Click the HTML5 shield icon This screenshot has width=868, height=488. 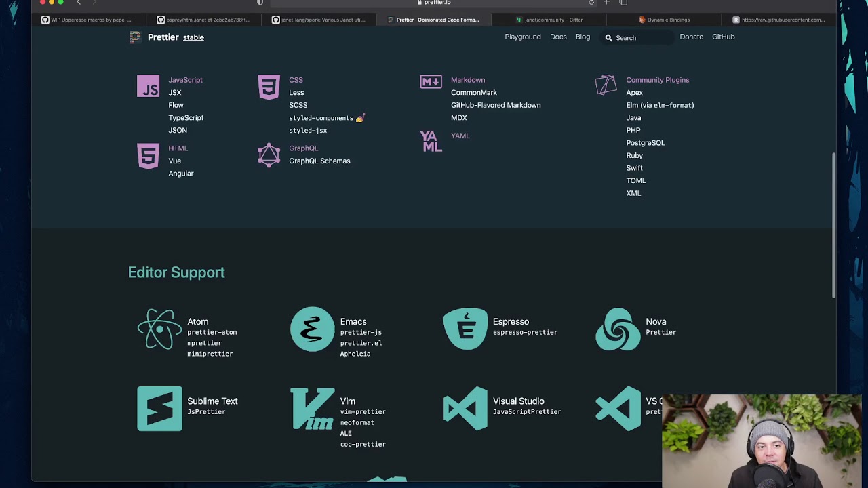click(148, 156)
